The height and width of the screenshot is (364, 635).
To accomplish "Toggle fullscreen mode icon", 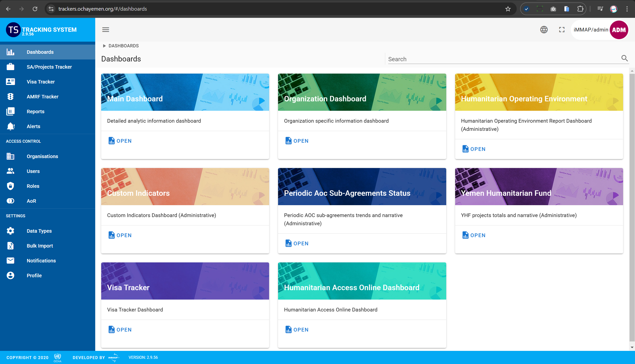I will [562, 30].
